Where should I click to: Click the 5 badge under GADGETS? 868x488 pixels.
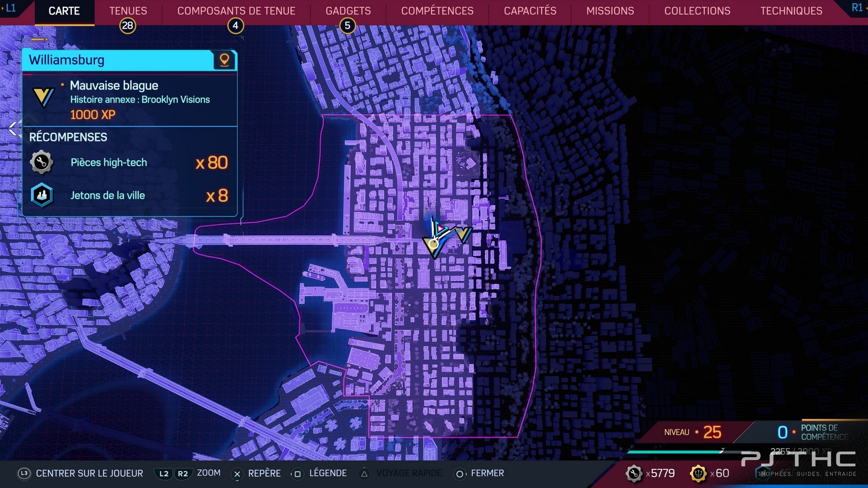pos(347,26)
